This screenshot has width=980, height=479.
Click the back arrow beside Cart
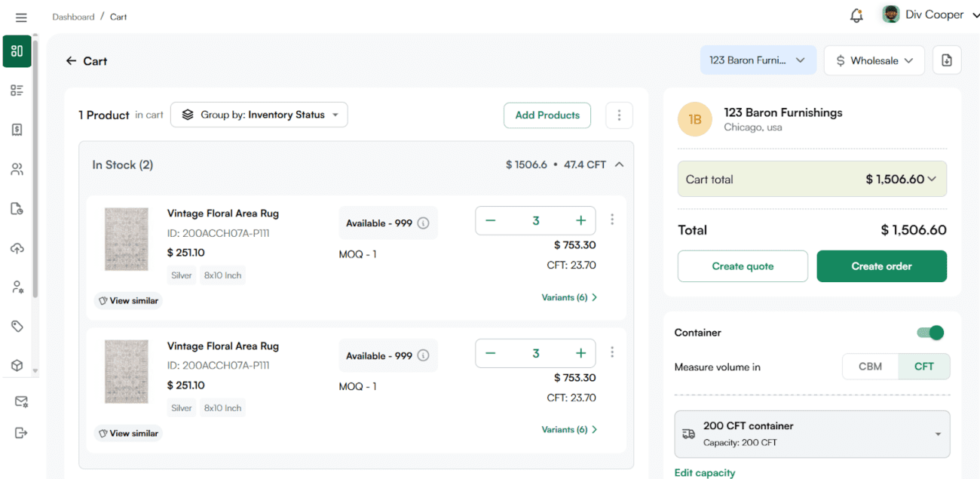tap(71, 61)
